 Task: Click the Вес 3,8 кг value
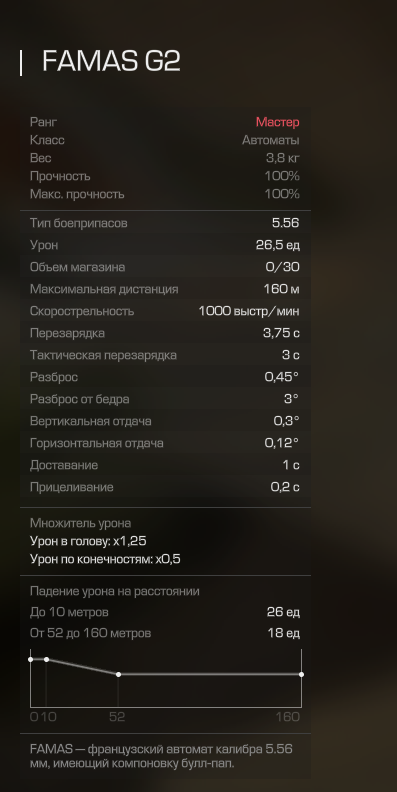(282, 158)
